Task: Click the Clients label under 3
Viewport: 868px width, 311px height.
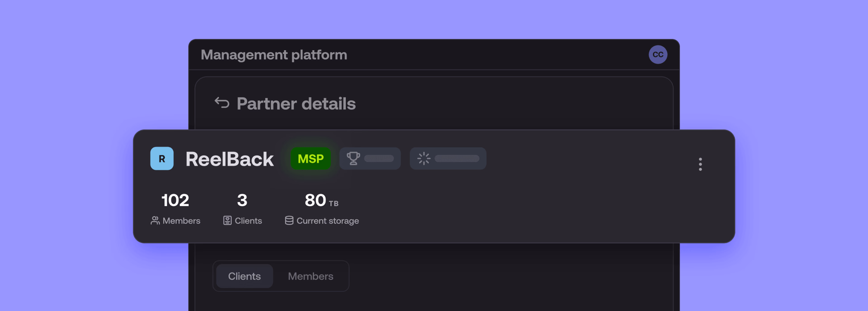Action: pyautogui.click(x=248, y=221)
